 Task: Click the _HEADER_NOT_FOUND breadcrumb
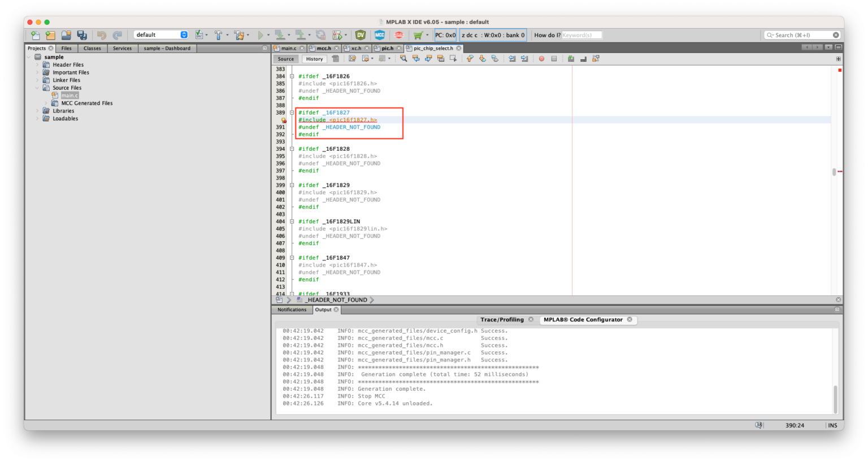pos(337,300)
